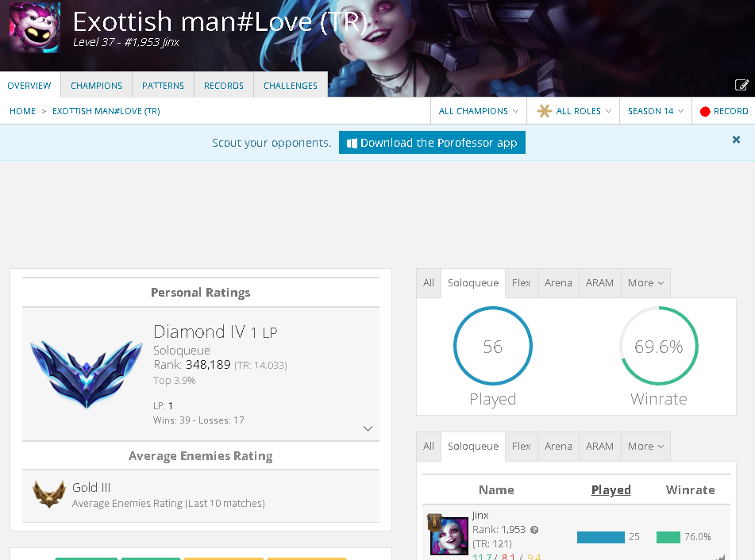Image resolution: width=755 pixels, height=560 pixels.
Task: Click the red record dot icon
Action: (x=705, y=111)
